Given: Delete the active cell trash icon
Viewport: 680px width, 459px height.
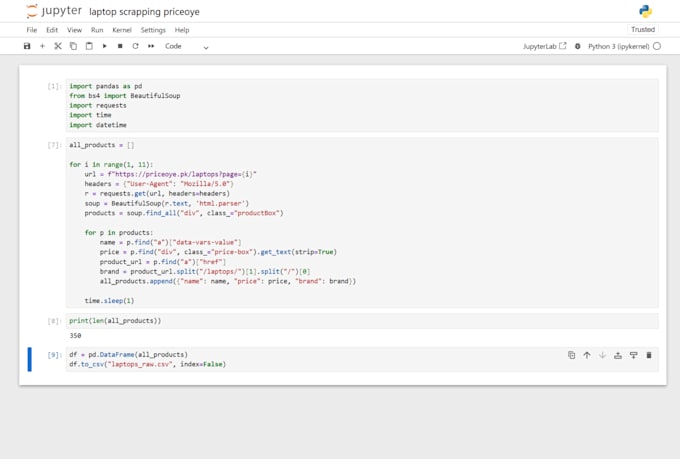Looking at the screenshot, I should coord(649,355).
